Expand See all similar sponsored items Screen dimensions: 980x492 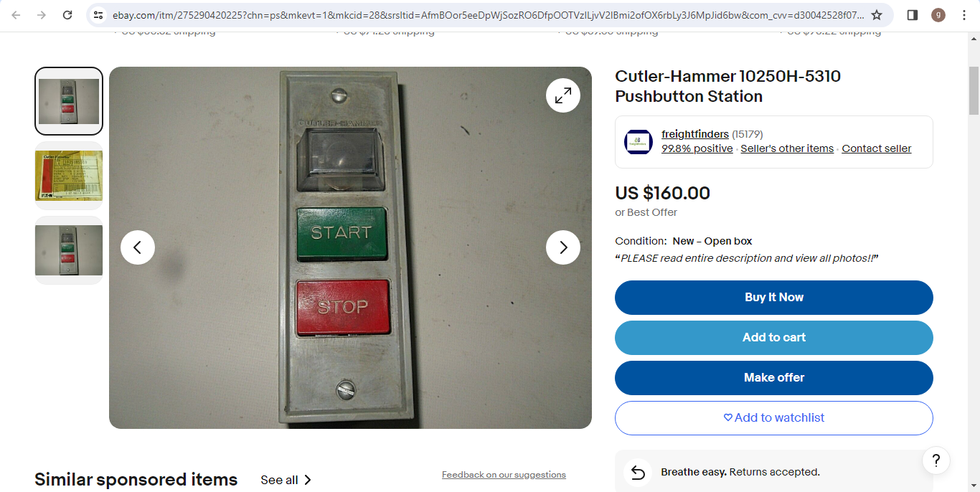tap(286, 480)
